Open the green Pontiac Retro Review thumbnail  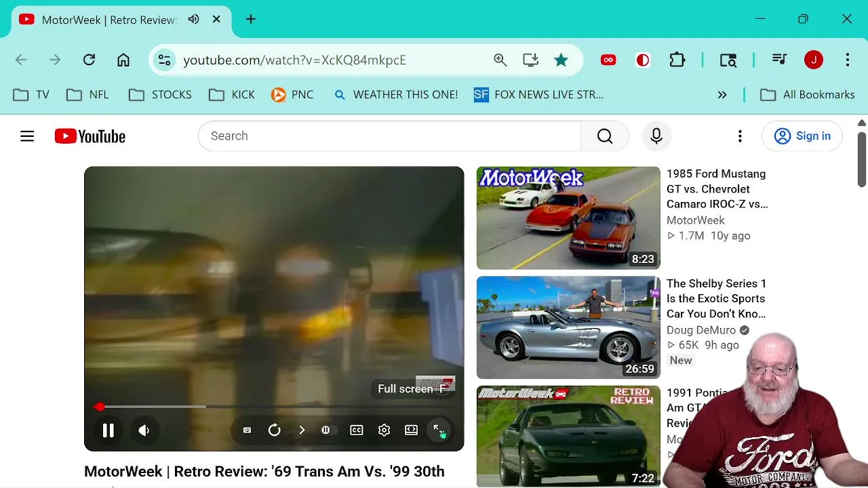coord(568,436)
